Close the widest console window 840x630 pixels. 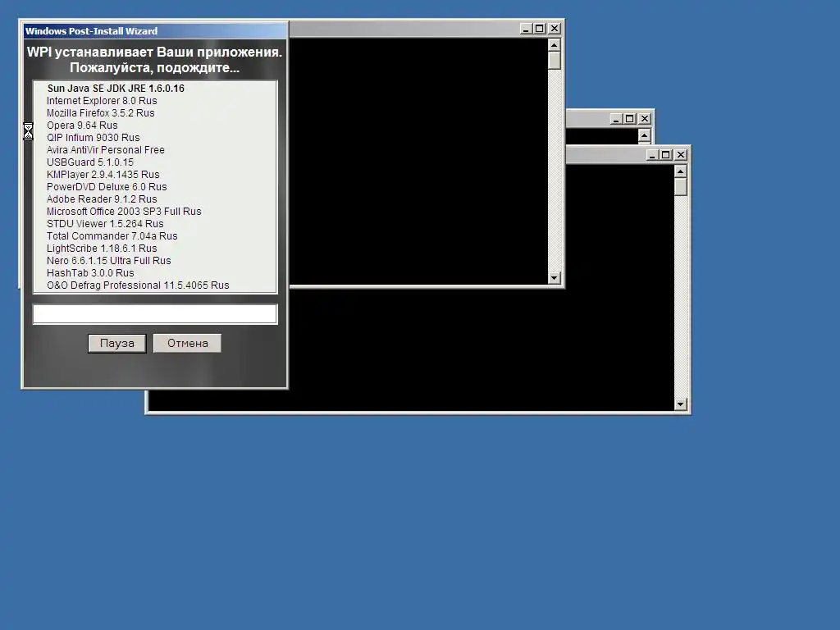coord(680,155)
